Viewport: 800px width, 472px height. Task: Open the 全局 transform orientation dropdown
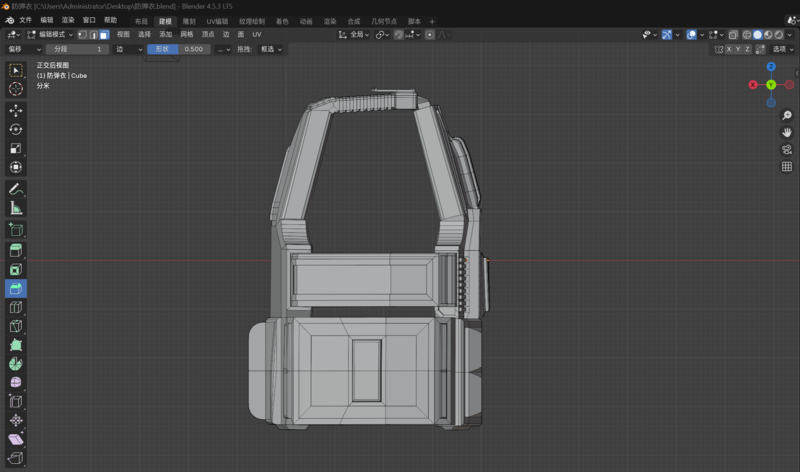(355, 35)
